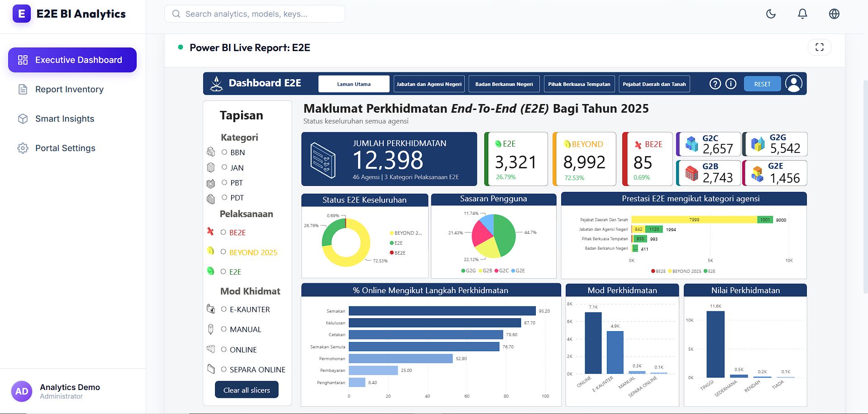Click the MANUAL mode icon
The width and height of the screenshot is (868, 414).
click(x=210, y=329)
